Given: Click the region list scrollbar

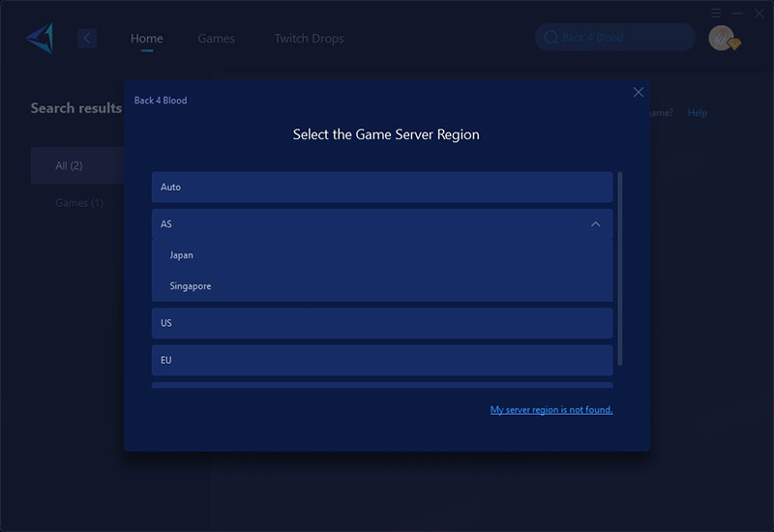Looking at the screenshot, I should coord(620,269).
